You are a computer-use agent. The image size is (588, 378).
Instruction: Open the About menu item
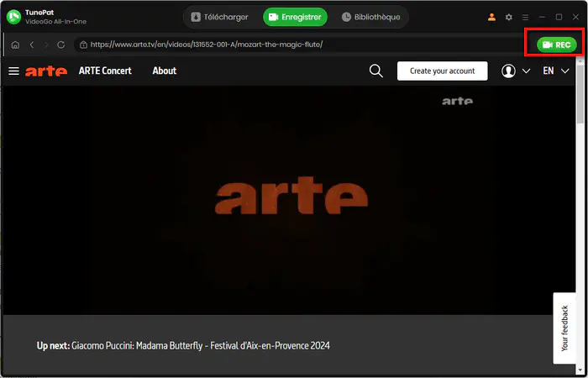pyautogui.click(x=165, y=71)
